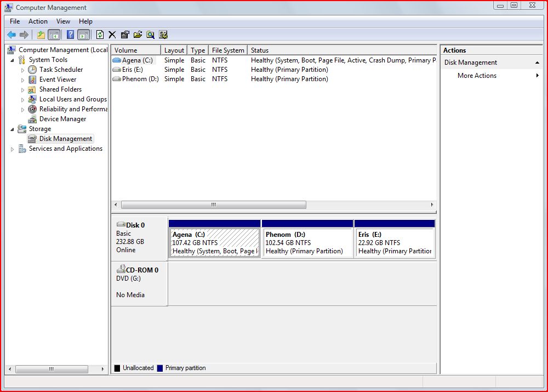Toggle the Show/Hide Console Tree button
The image size is (548, 392).
[x=54, y=35]
